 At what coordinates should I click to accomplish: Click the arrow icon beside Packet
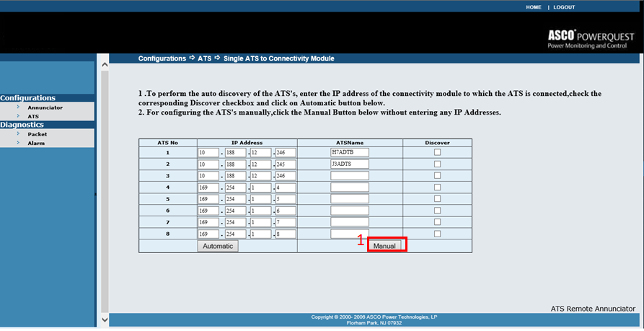pos(19,134)
